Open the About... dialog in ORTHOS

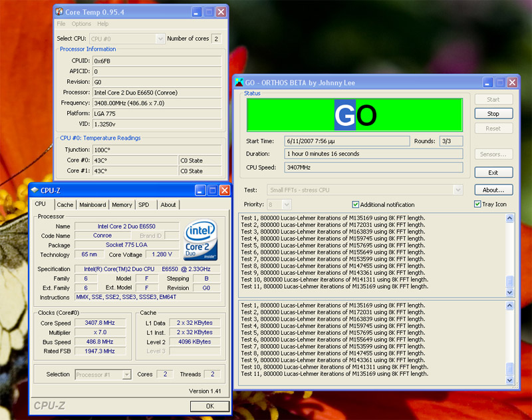coord(493,190)
